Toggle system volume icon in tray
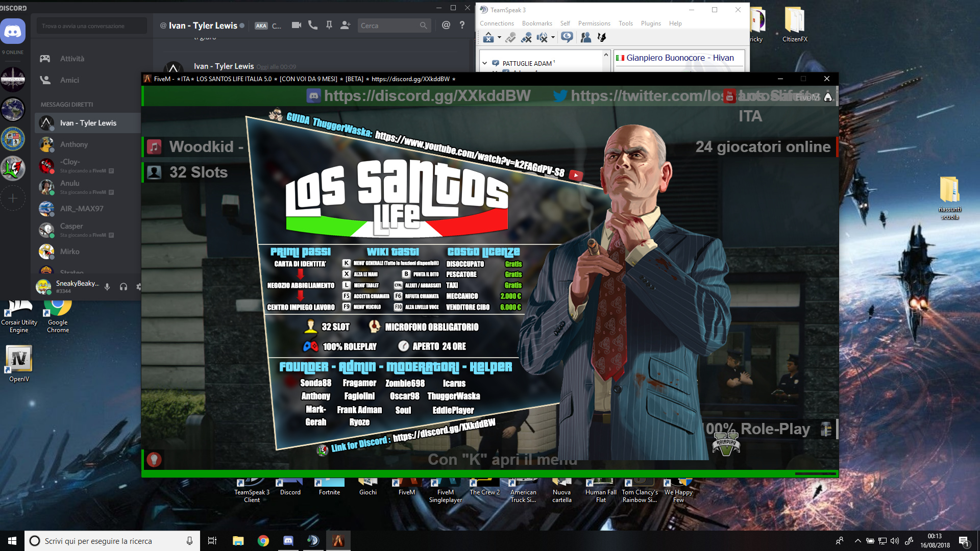980x551 pixels. [895, 541]
